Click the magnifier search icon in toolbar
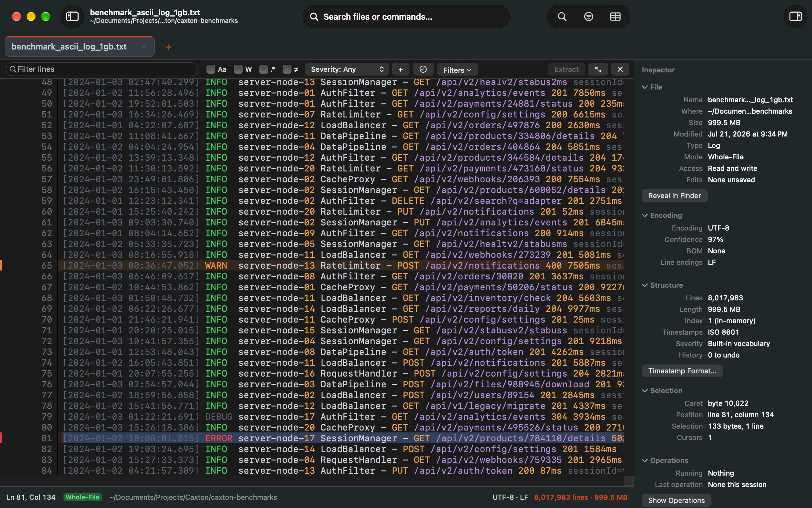The height and width of the screenshot is (508, 812). pos(562,17)
